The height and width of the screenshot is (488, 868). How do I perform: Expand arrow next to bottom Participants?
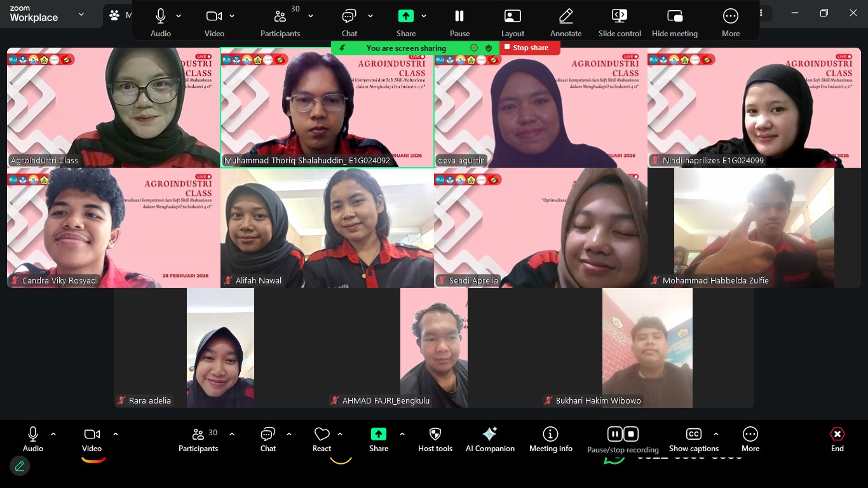point(232,434)
